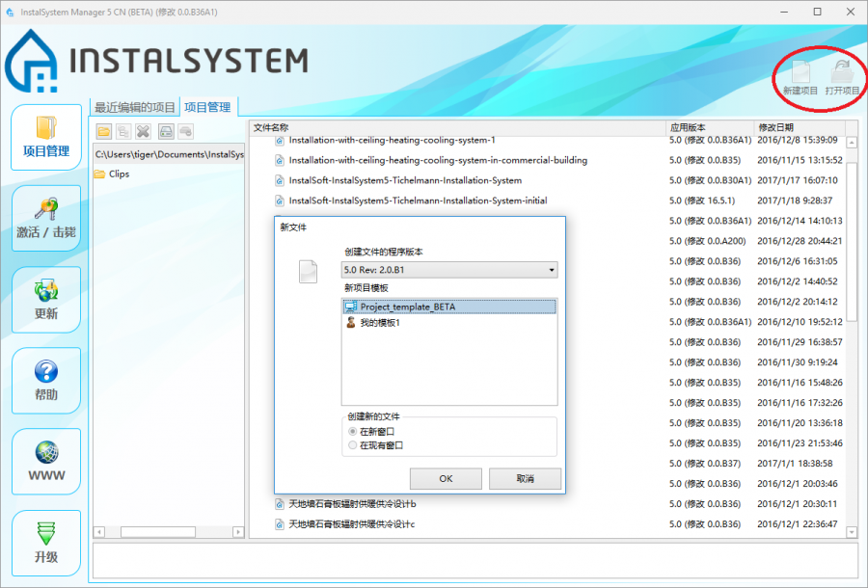The height and width of the screenshot is (588, 868).
Task: Switch to the 项目管理 tab
Action: [x=207, y=107]
